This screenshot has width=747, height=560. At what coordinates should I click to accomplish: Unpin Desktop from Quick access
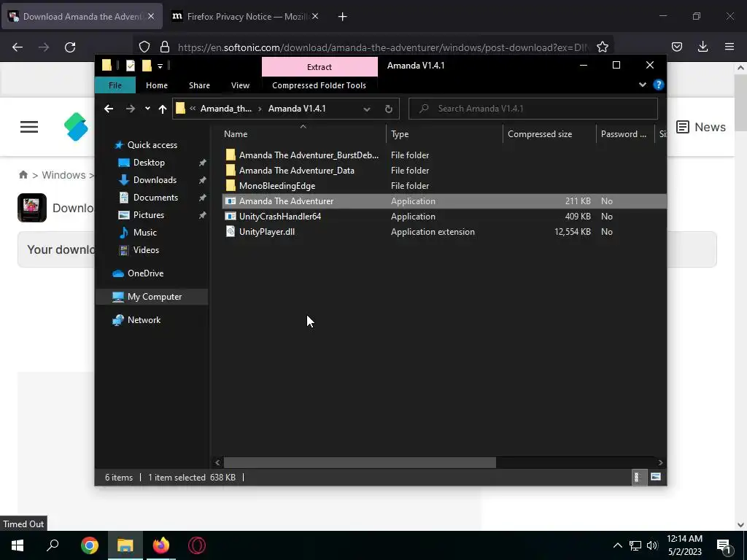click(x=203, y=163)
